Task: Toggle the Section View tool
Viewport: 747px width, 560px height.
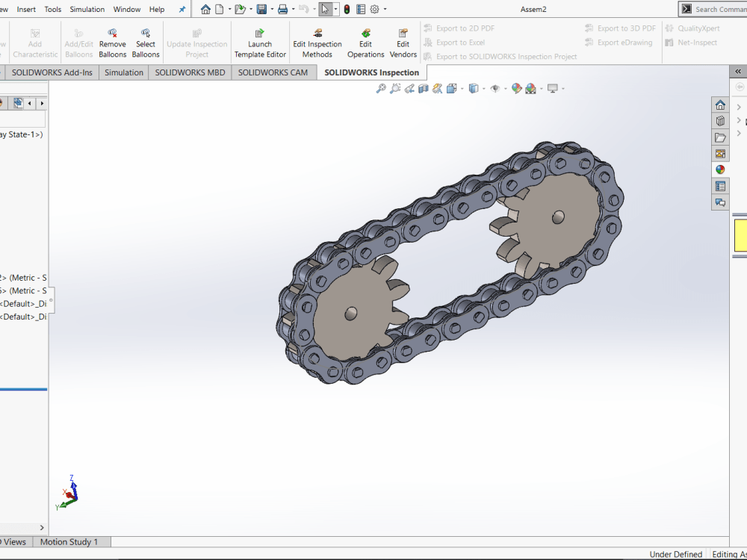Action: pyautogui.click(x=423, y=87)
